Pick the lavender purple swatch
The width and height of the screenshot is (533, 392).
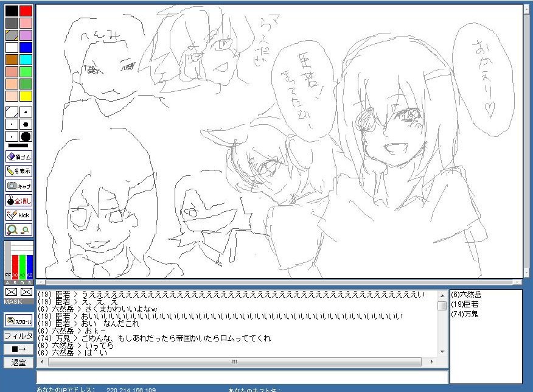26,35
